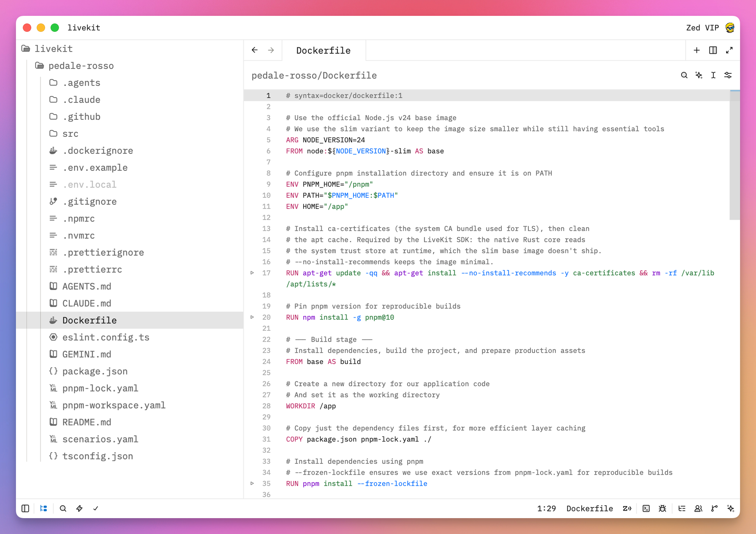Toggle the project panel icon in status bar
This screenshot has width=756, height=534.
[x=43, y=508]
